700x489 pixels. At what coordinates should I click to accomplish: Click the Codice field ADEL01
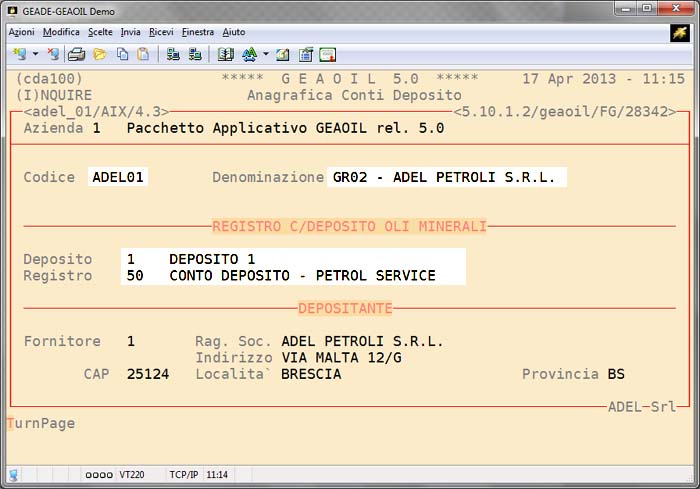[119, 177]
